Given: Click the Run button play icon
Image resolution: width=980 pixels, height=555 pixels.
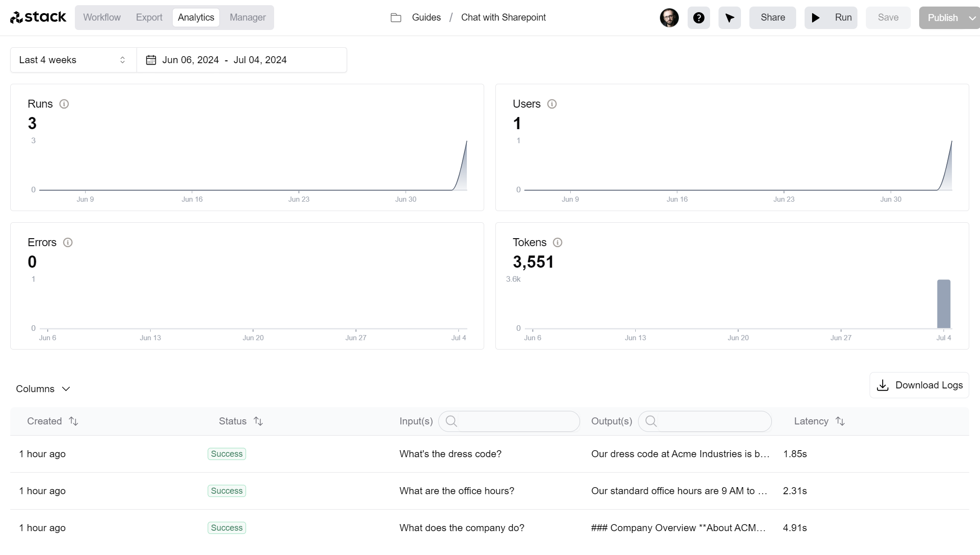Looking at the screenshot, I should click(816, 17).
